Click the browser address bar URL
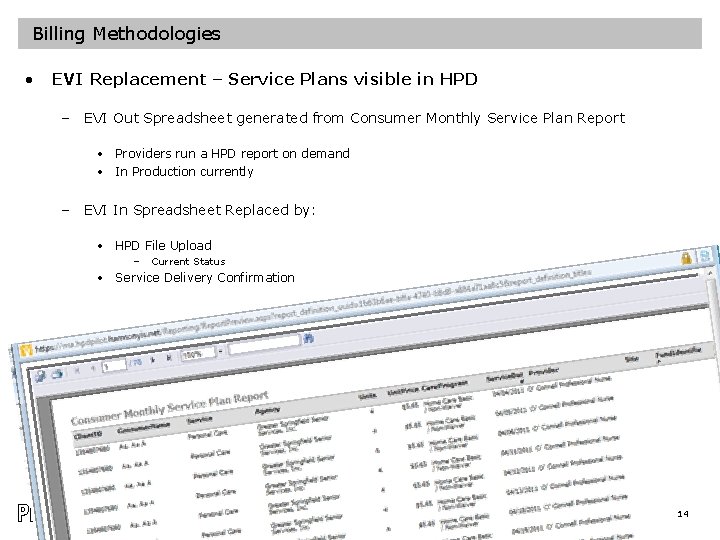 [x=312, y=312]
